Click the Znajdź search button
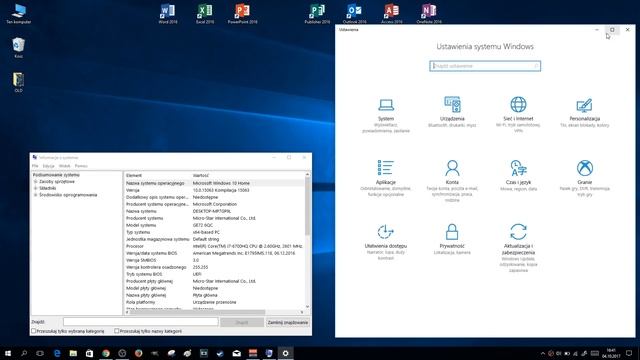The height and width of the screenshot is (360, 640). coord(242,322)
